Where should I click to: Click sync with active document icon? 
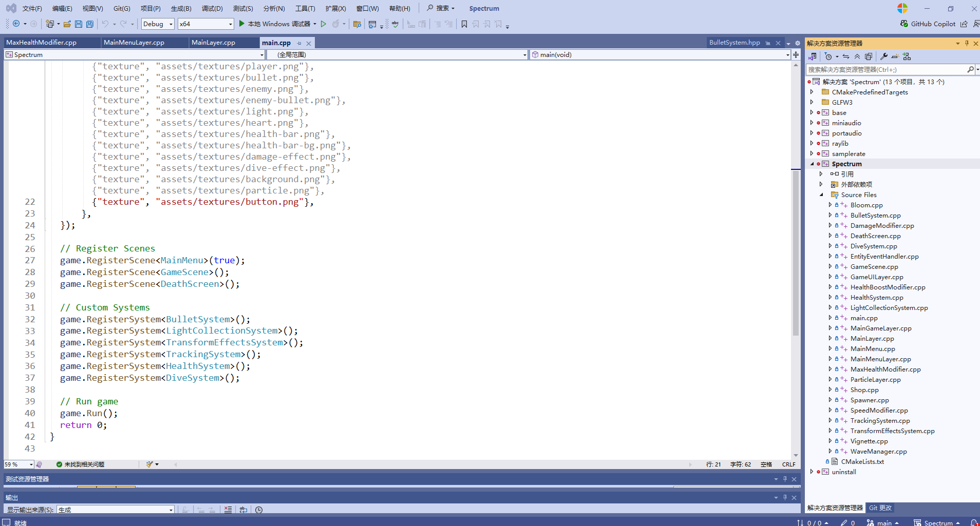(x=846, y=56)
